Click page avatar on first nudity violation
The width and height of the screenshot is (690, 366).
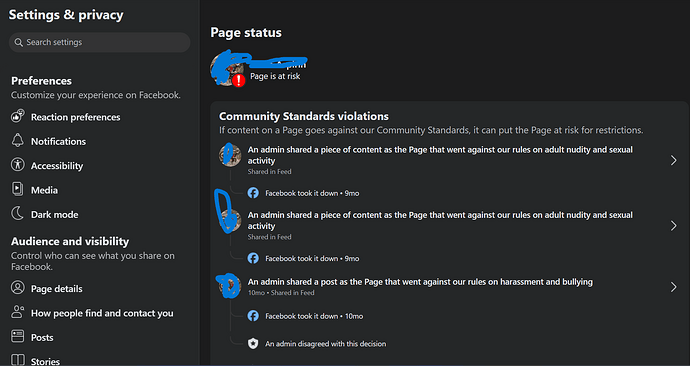point(230,155)
